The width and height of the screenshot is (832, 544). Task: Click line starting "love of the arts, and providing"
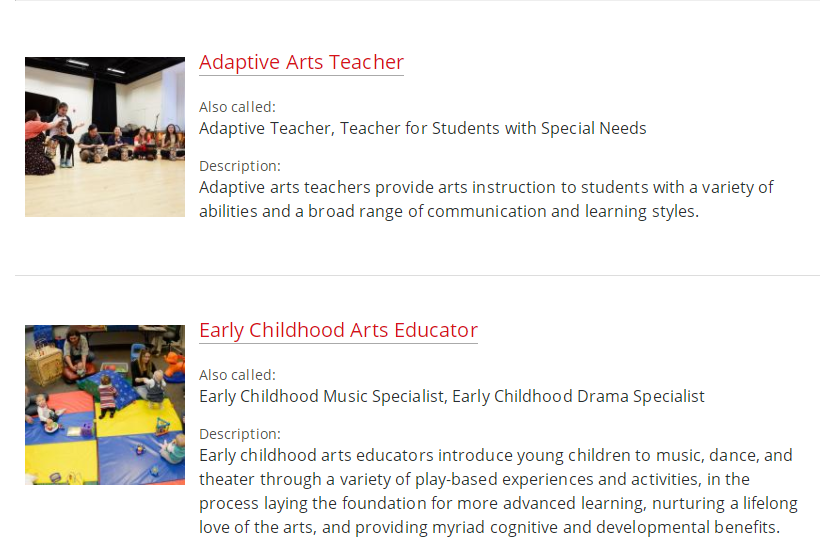pos(489,528)
